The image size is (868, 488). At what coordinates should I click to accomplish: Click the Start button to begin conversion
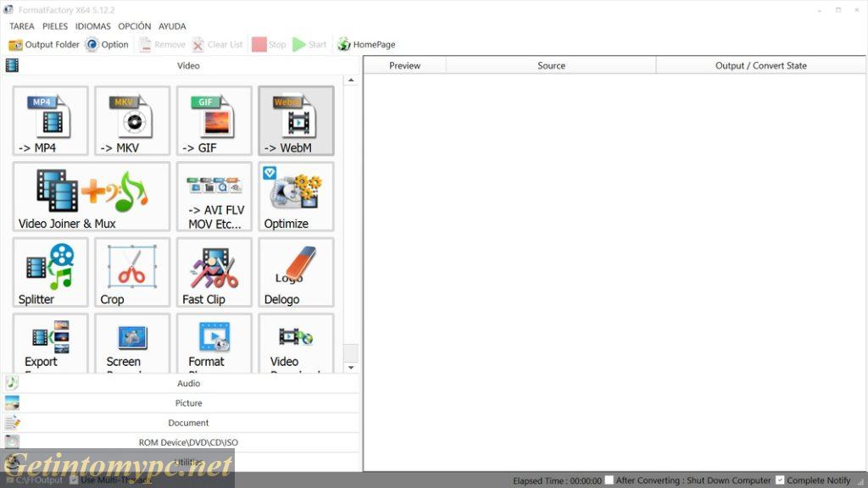(x=309, y=44)
